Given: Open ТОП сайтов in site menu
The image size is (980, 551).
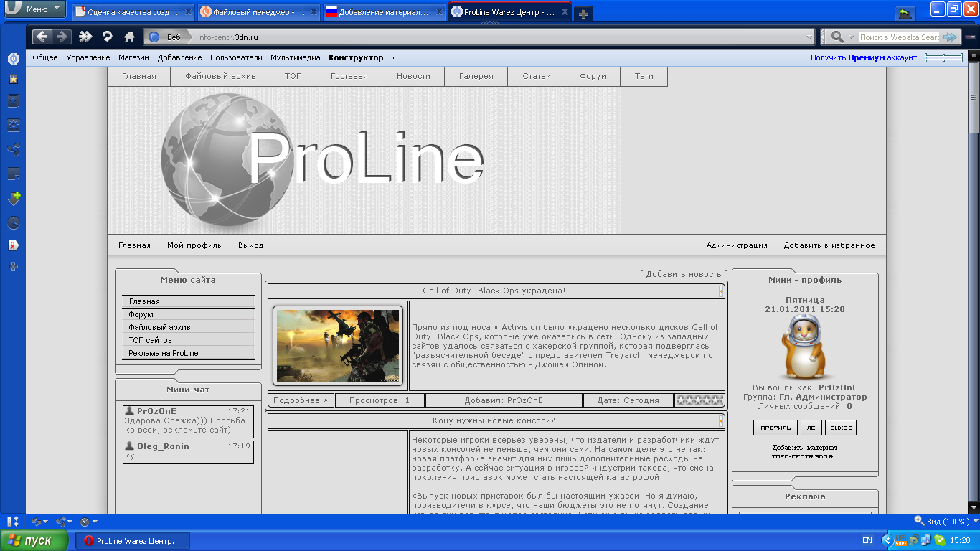Looking at the screenshot, I should coord(189,340).
